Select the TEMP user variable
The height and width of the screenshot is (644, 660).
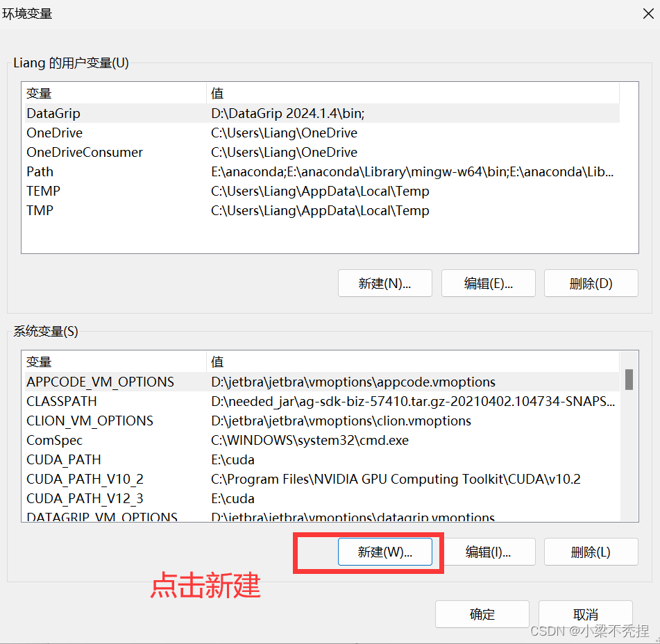pyautogui.click(x=322, y=191)
